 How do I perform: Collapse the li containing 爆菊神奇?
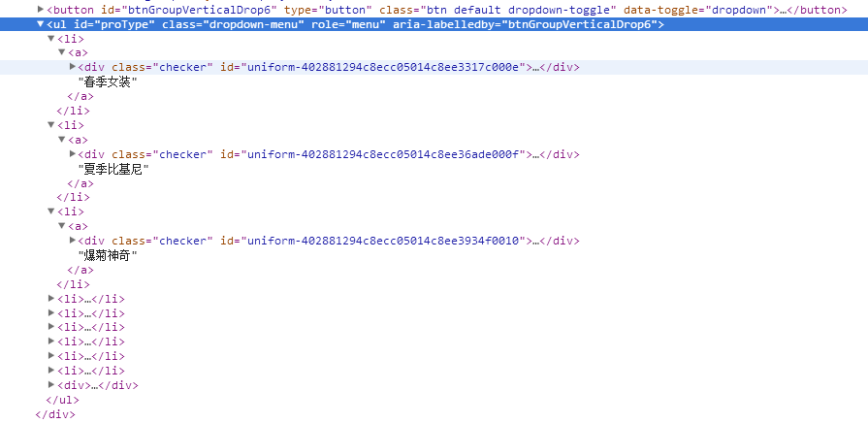tap(51, 211)
